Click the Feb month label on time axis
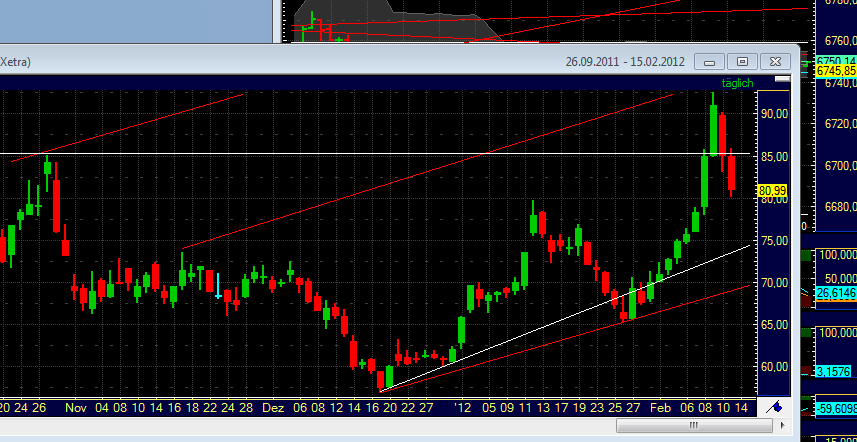 (x=660, y=408)
